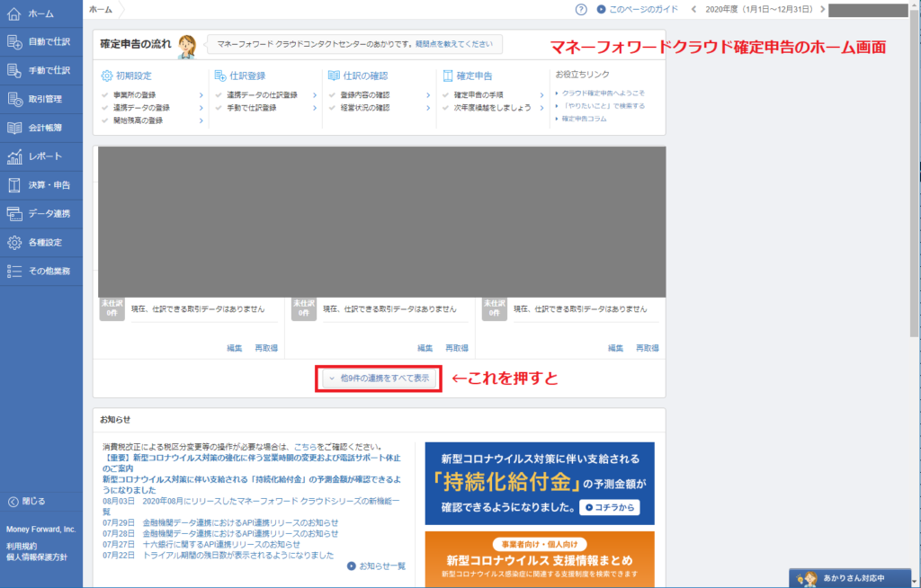Click the 持続化給付金 blue banner
This screenshot has width=921, height=588.
point(540,484)
